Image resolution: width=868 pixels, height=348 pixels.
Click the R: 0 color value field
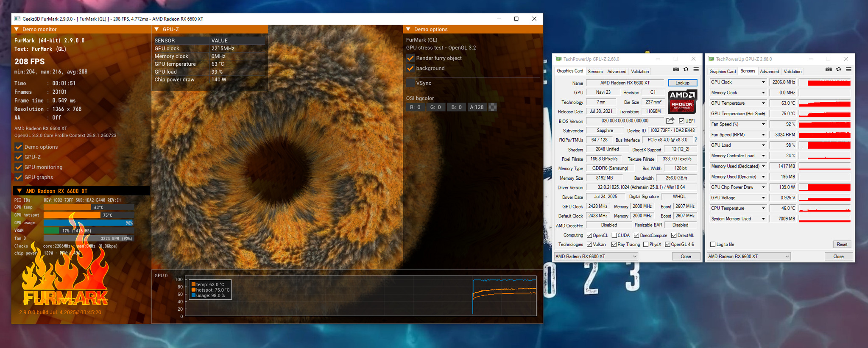[x=415, y=107]
